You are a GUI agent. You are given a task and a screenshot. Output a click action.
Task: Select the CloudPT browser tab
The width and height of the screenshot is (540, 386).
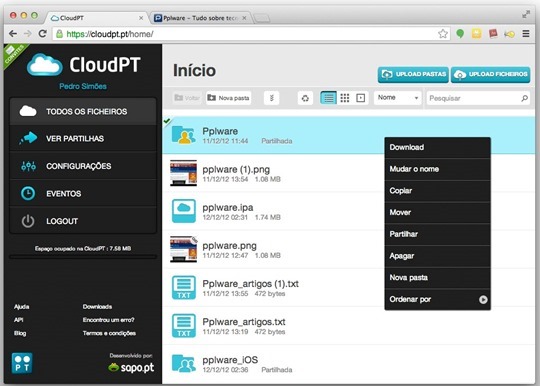pos(97,18)
